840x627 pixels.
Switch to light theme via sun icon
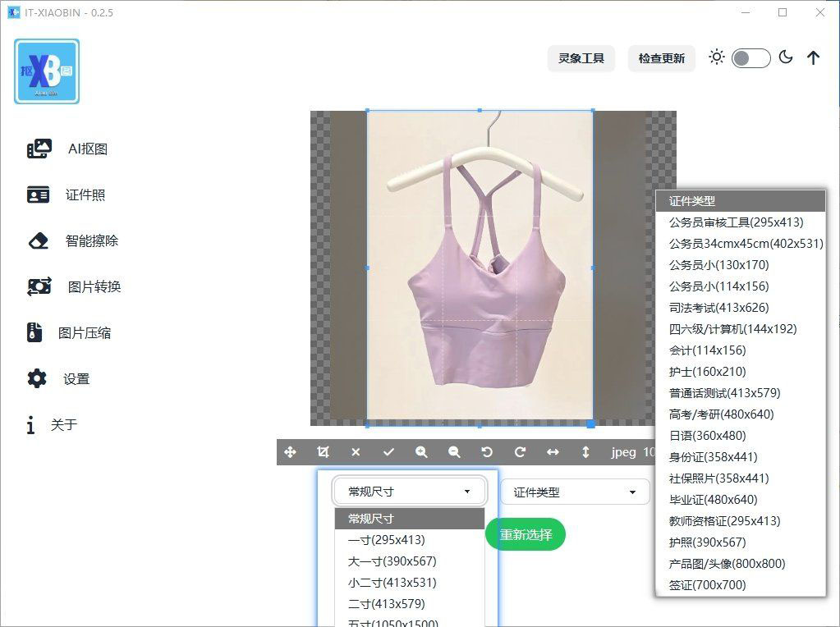tap(716, 57)
